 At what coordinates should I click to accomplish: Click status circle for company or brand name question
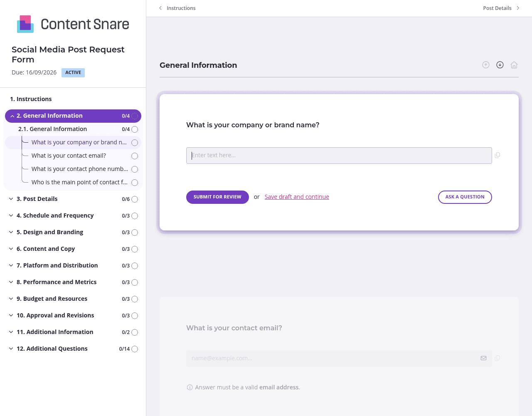pyautogui.click(x=135, y=143)
